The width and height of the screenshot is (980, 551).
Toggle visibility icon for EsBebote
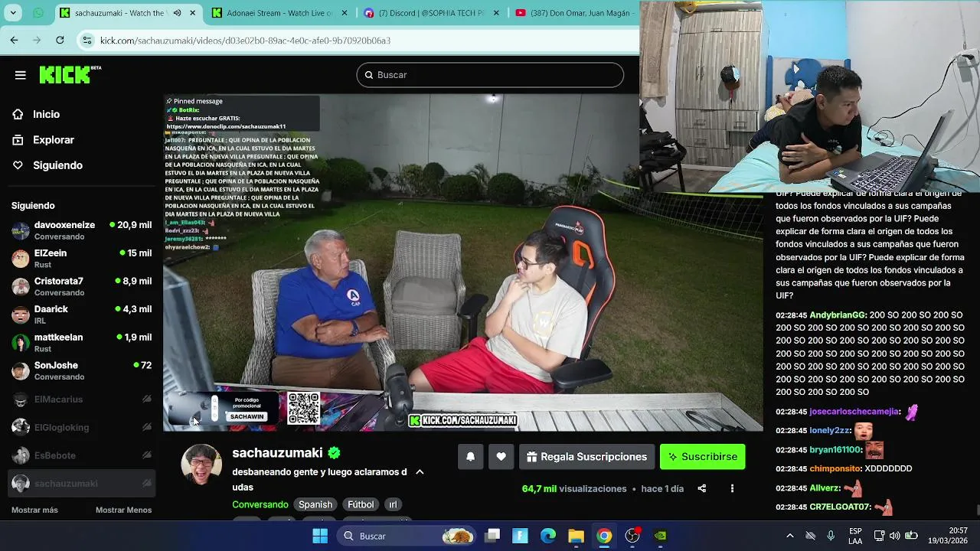coord(146,455)
